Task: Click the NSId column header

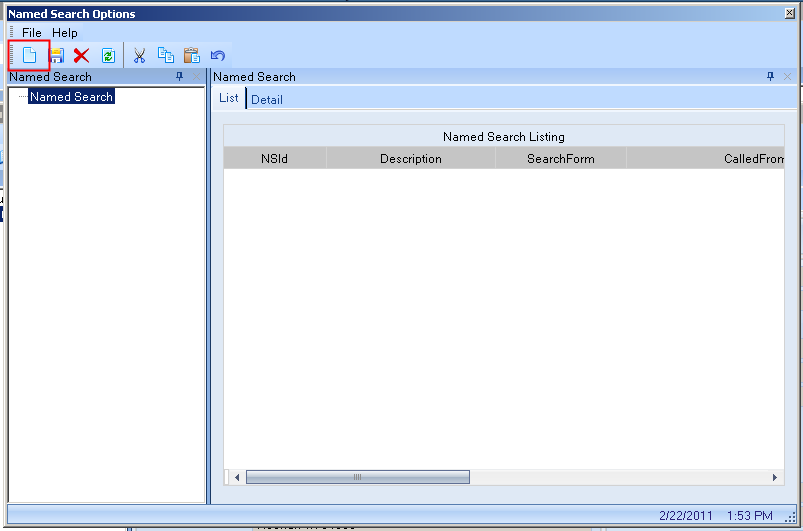Action: (x=274, y=159)
